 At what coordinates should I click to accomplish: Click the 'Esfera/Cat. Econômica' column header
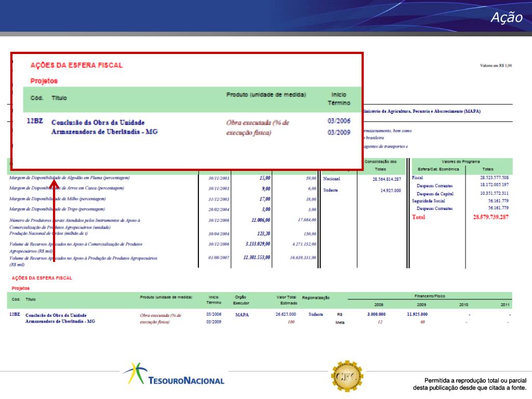(438, 169)
